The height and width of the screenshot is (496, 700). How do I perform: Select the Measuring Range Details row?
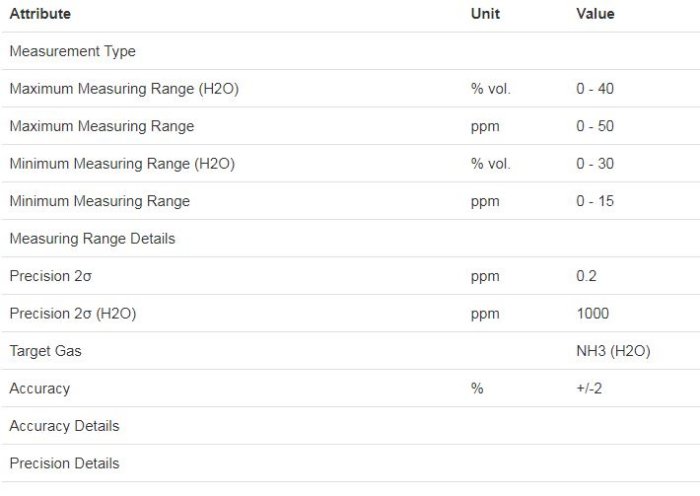[x=92, y=239]
